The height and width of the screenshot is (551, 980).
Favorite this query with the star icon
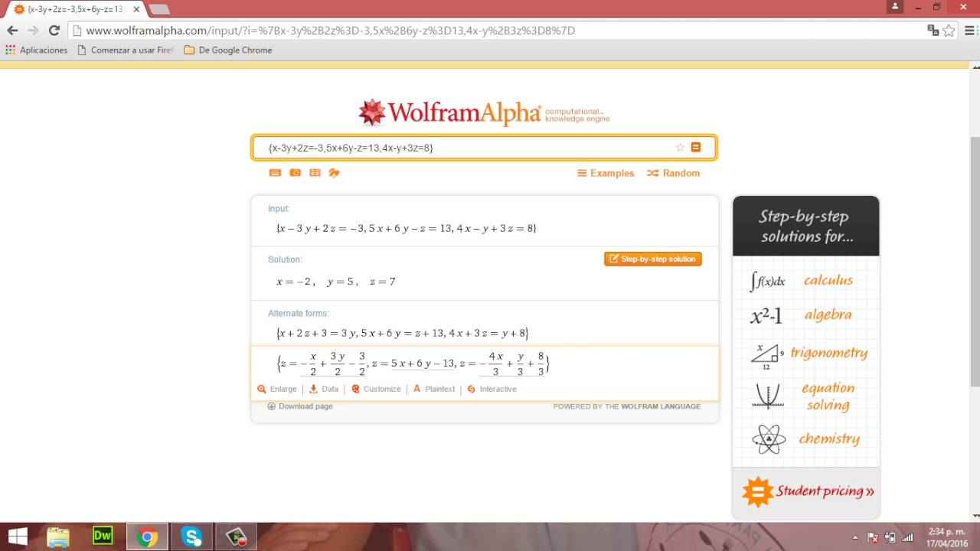coord(680,148)
